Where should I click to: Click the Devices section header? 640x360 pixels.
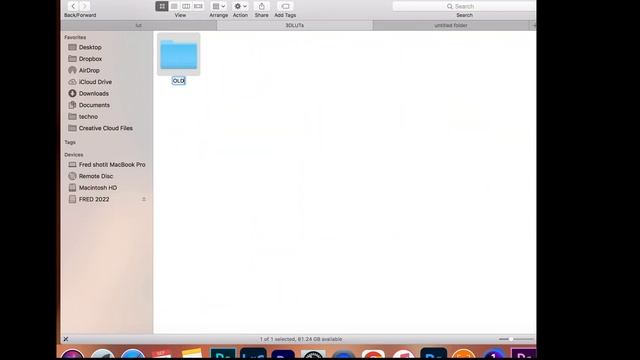pyautogui.click(x=73, y=155)
